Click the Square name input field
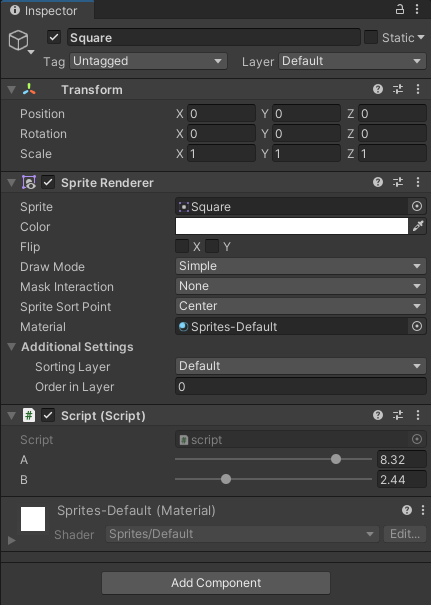Viewport: 431px width, 605px height. tap(214, 37)
